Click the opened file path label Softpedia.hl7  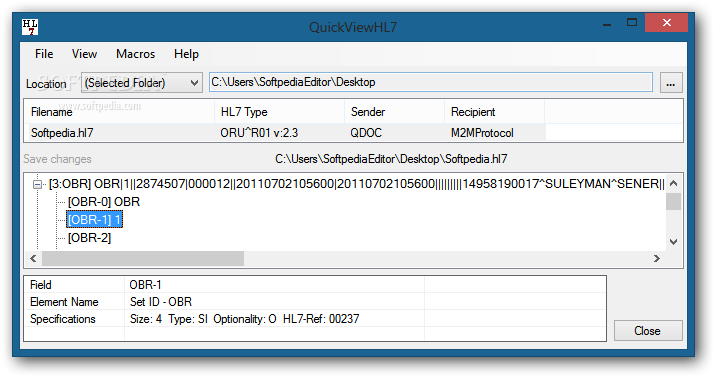(391, 159)
